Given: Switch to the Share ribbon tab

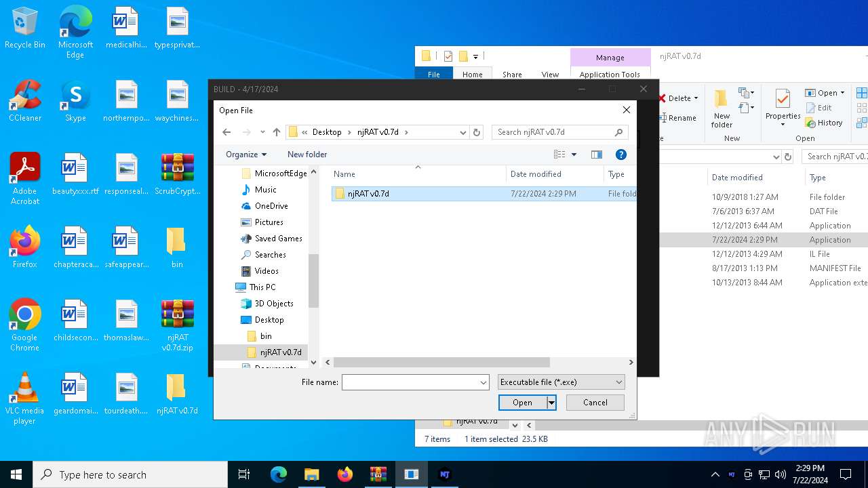Looking at the screenshot, I should point(512,75).
